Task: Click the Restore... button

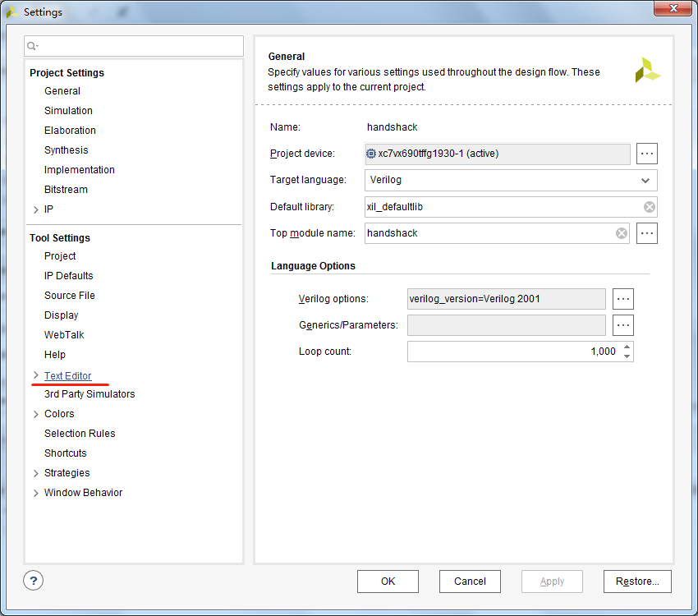Action: coord(637,582)
